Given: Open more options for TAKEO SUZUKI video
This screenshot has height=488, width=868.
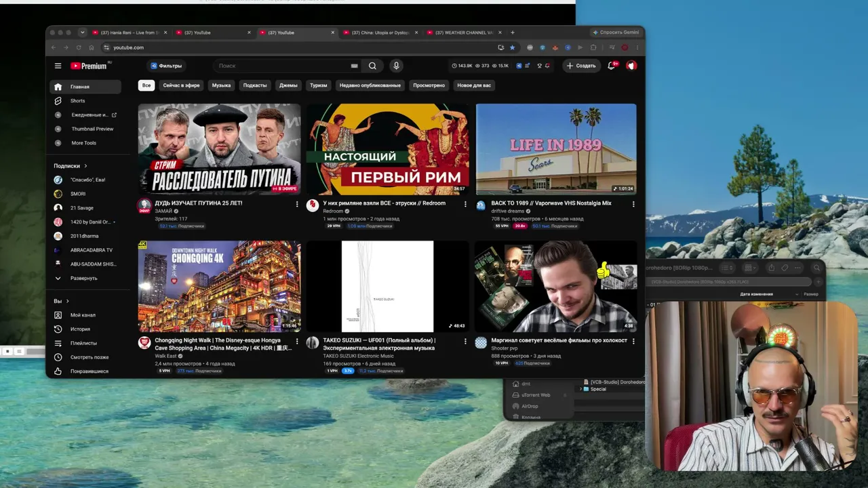Looking at the screenshot, I should click(x=465, y=341).
